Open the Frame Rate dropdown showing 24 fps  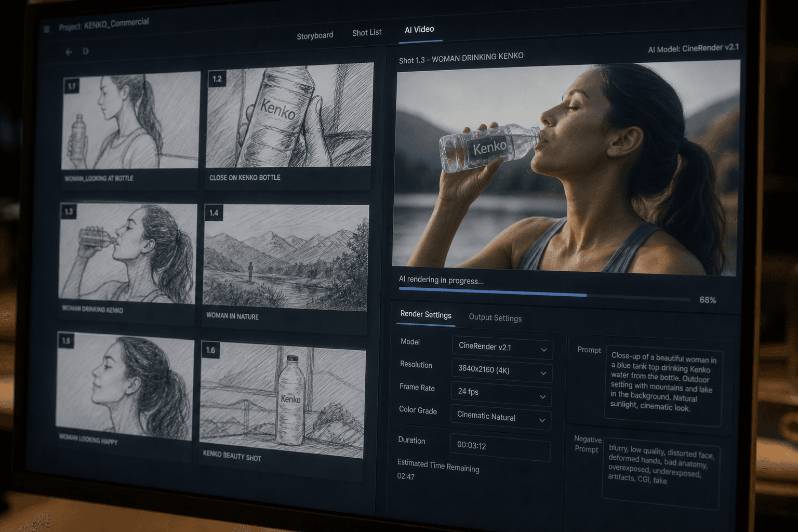(x=501, y=393)
